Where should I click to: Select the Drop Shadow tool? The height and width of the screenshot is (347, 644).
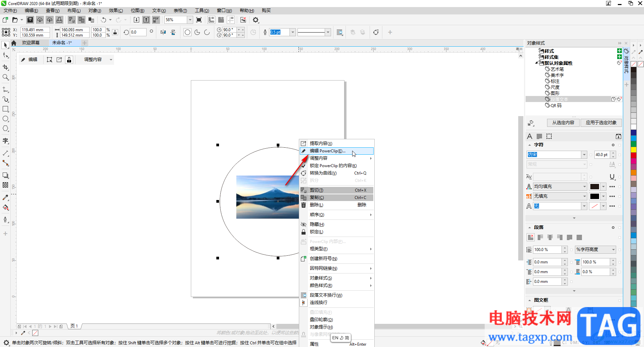5,175
